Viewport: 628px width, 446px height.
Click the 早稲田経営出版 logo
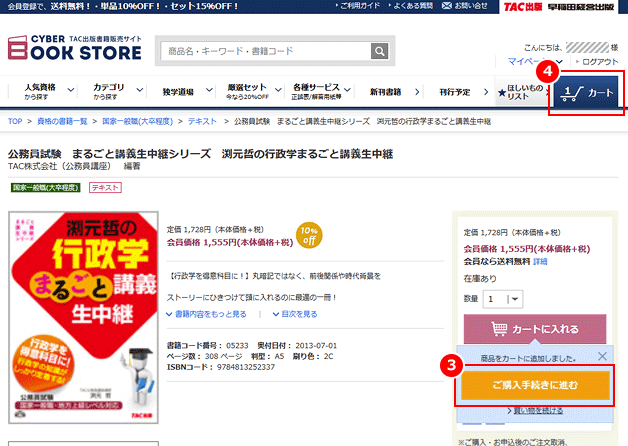pos(581,7)
